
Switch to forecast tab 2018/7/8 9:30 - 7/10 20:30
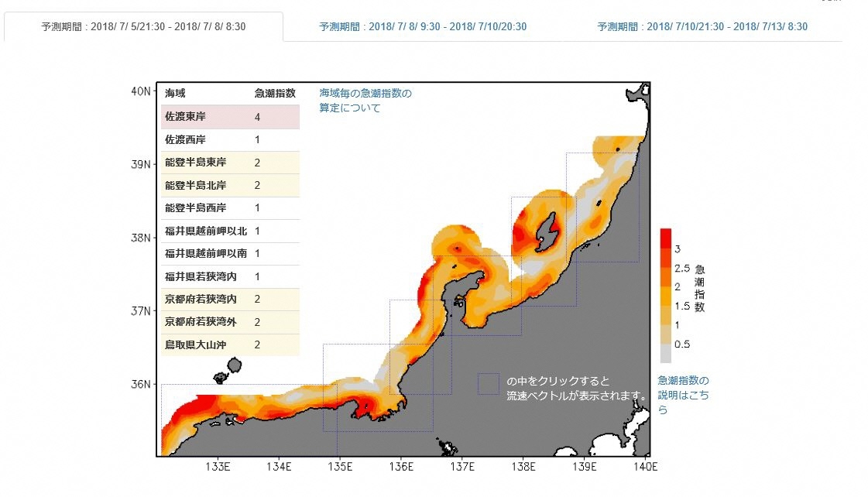(423, 26)
